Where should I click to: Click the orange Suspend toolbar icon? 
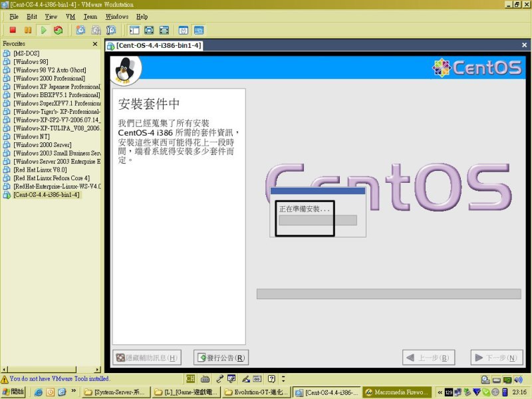[28, 30]
